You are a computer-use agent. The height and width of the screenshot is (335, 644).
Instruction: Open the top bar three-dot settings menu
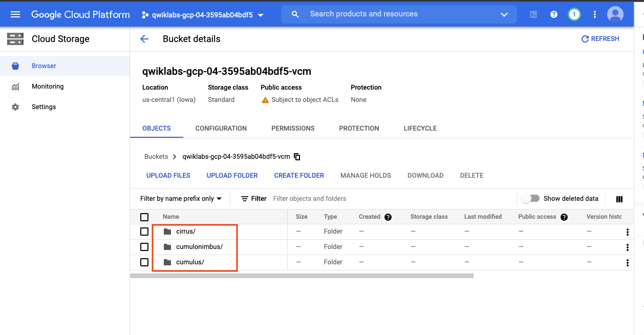coord(595,14)
